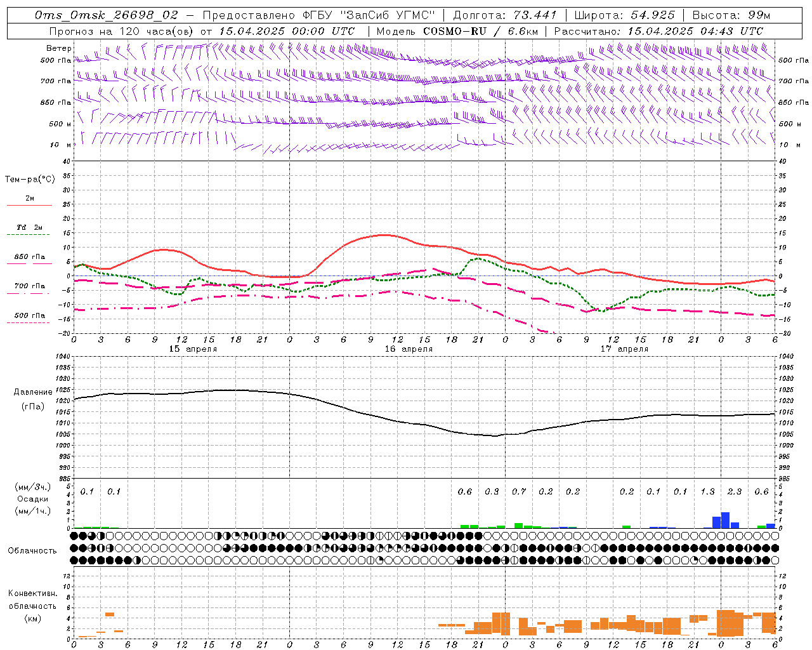This screenshot has width=812, height=650.
Task: Click the (мм/1ч.) precipitation unit label
Action: click(x=34, y=511)
